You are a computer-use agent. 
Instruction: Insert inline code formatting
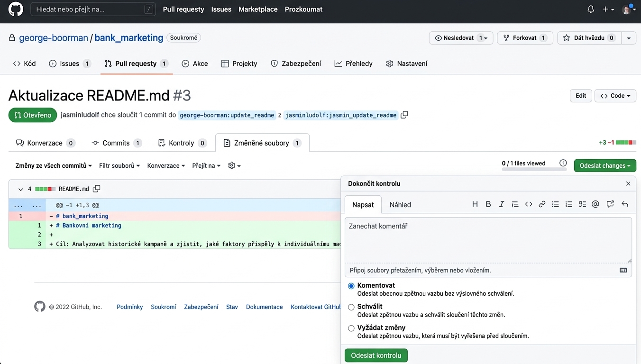point(529,204)
